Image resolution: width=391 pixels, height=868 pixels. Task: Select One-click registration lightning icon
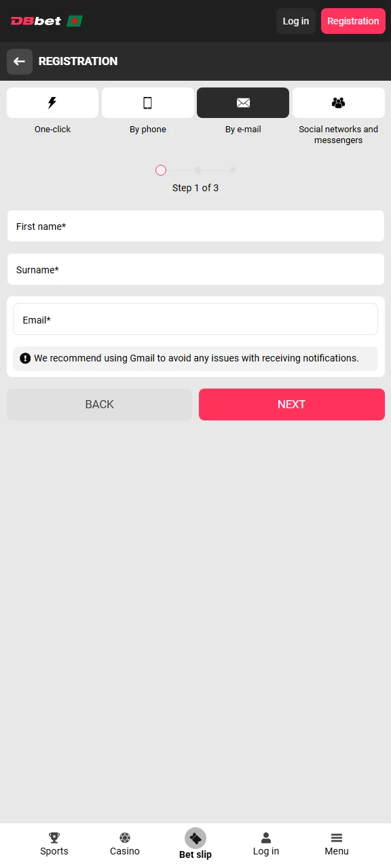52,102
